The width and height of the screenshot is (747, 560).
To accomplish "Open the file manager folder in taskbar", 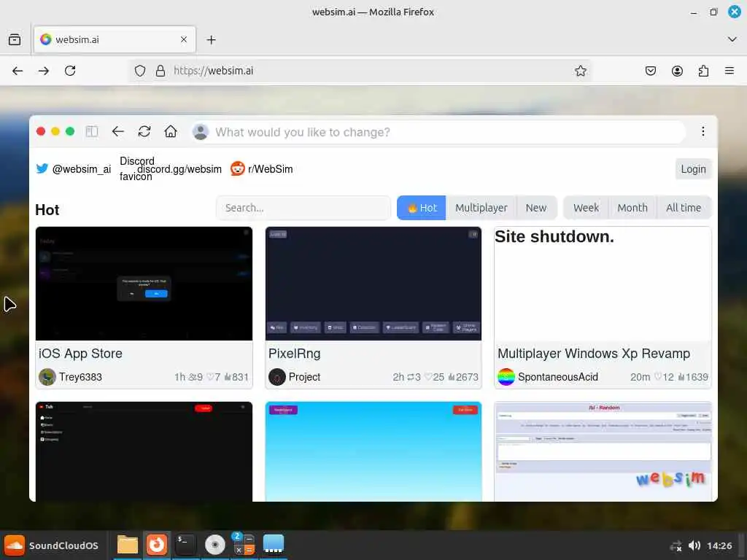I will (127, 545).
